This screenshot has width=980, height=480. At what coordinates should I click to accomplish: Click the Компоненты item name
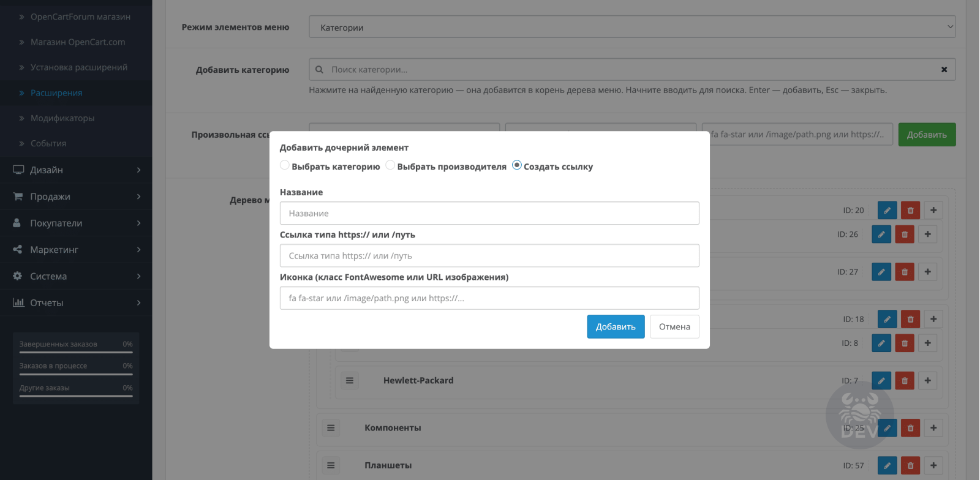[x=393, y=428]
